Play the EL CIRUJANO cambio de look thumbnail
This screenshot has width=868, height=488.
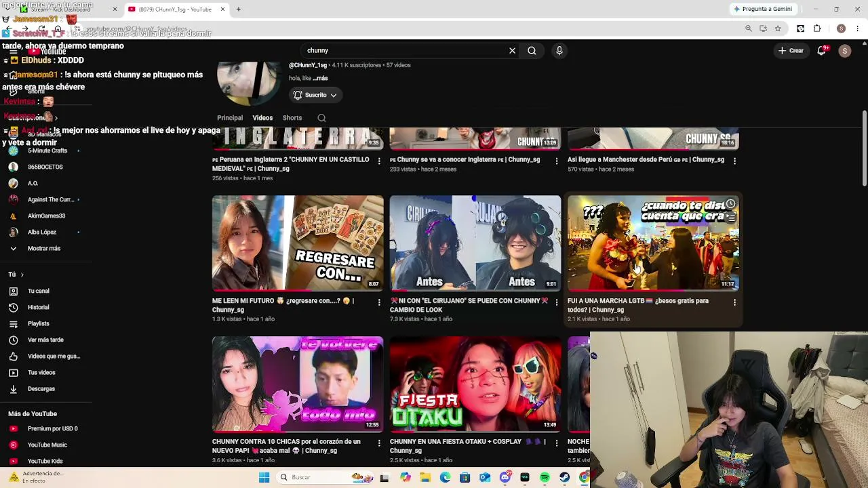point(475,243)
